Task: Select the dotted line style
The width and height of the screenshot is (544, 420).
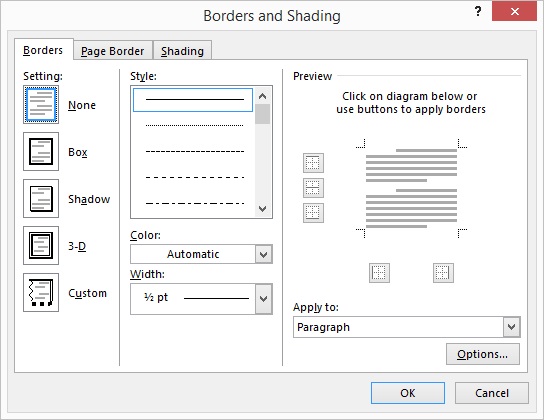Action: pyautogui.click(x=194, y=125)
